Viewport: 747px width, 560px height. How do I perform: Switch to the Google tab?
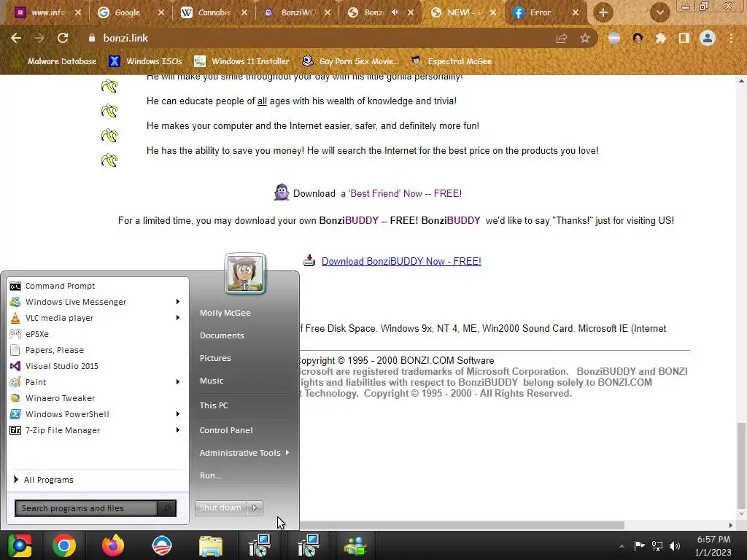pos(128,13)
